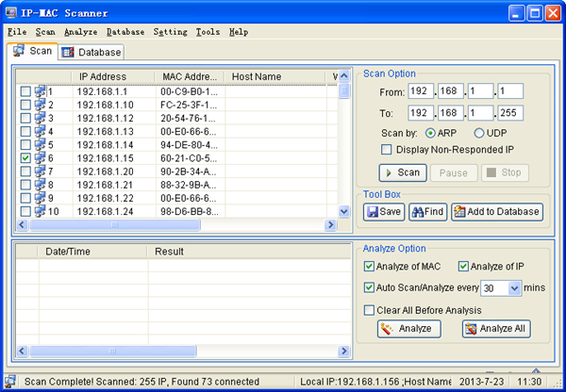The width and height of the screenshot is (566, 392).
Task: Select the UDP scan method radio
Action: [x=479, y=134]
